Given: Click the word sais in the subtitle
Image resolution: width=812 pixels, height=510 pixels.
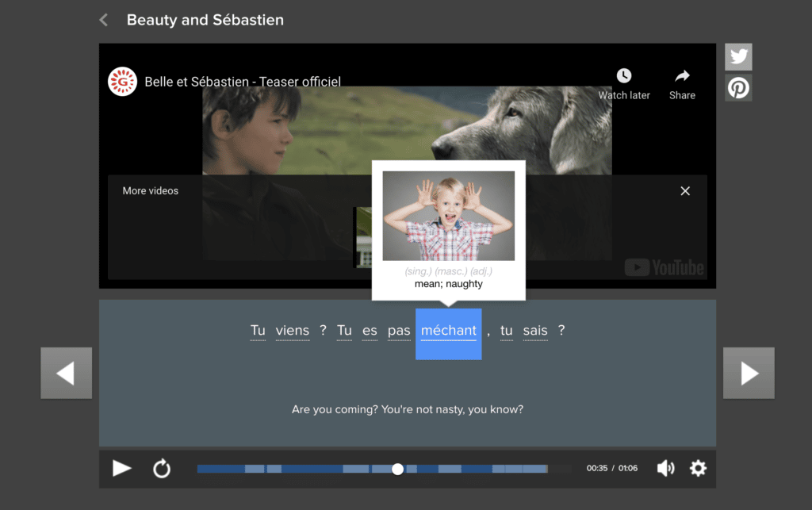Looking at the screenshot, I should [535, 332].
